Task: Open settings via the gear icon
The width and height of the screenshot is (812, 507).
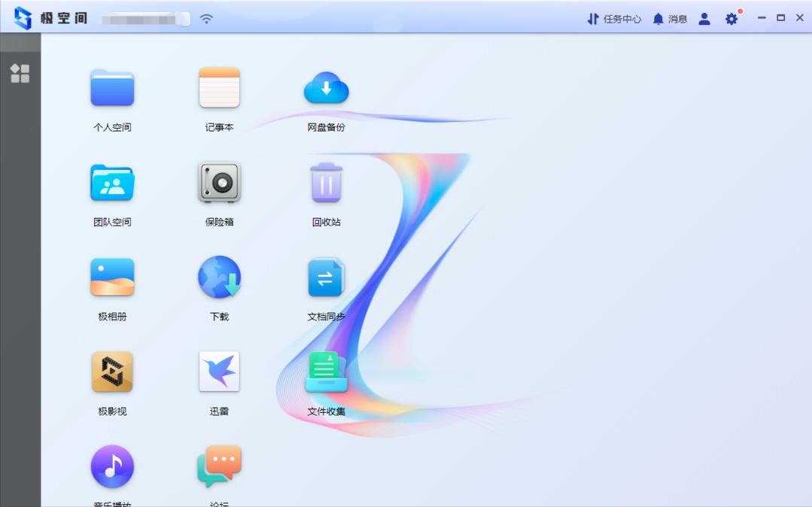Action: point(731,19)
